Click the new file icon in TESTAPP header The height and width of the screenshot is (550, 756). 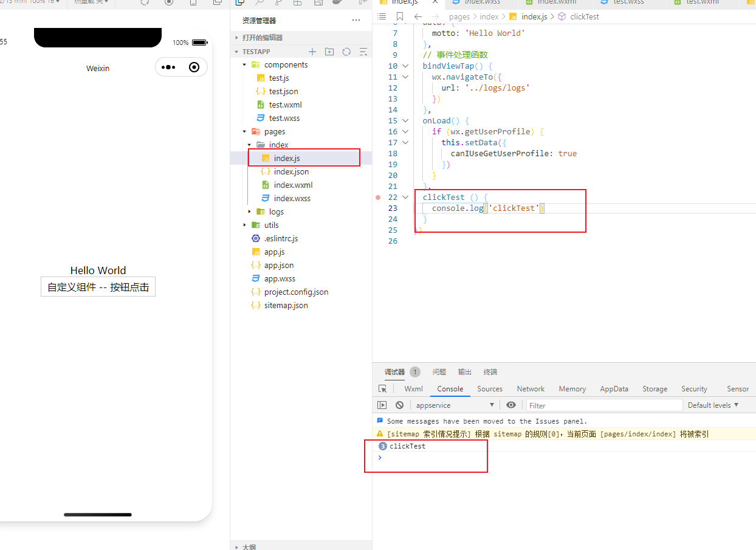click(312, 52)
